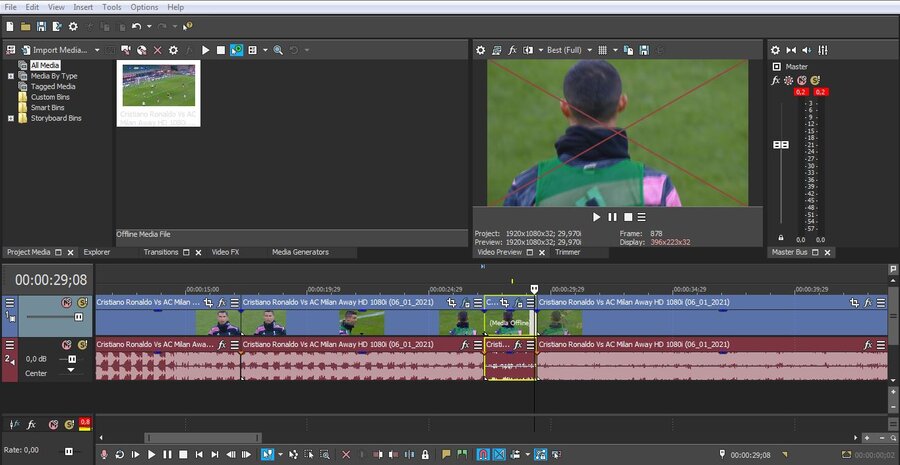Adjust video track 1 level slider
This screenshot has width=900, height=465.
point(79,317)
